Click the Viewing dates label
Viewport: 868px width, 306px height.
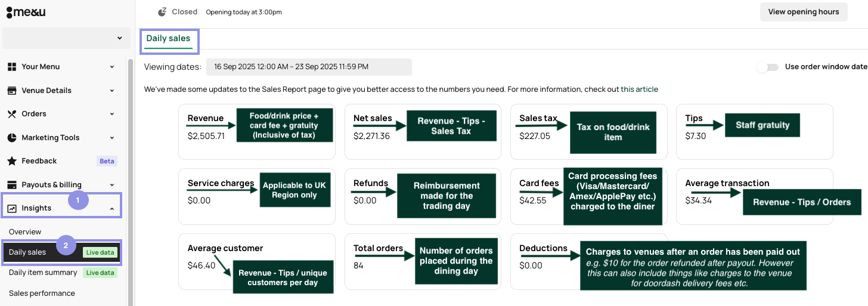tap(173, 67)
